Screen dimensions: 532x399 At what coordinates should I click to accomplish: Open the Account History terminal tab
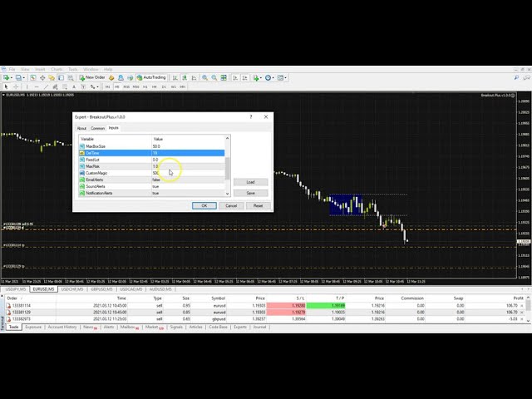coord(62,328)
